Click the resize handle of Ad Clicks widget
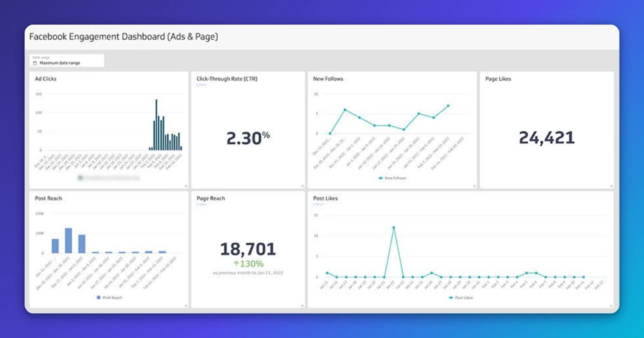Image resolution: width=644 pixels, height=338 pixels. [x=185, y=186]
